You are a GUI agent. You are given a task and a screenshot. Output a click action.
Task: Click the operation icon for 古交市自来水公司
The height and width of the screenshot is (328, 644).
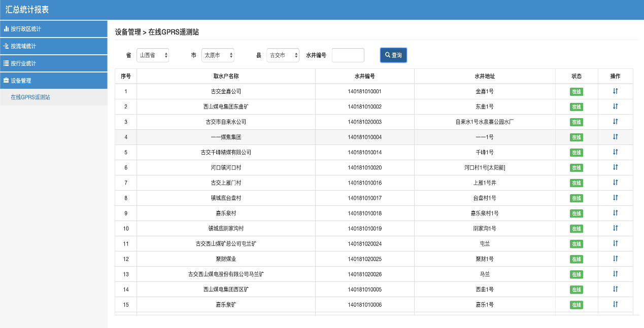[x=615, y=122]
